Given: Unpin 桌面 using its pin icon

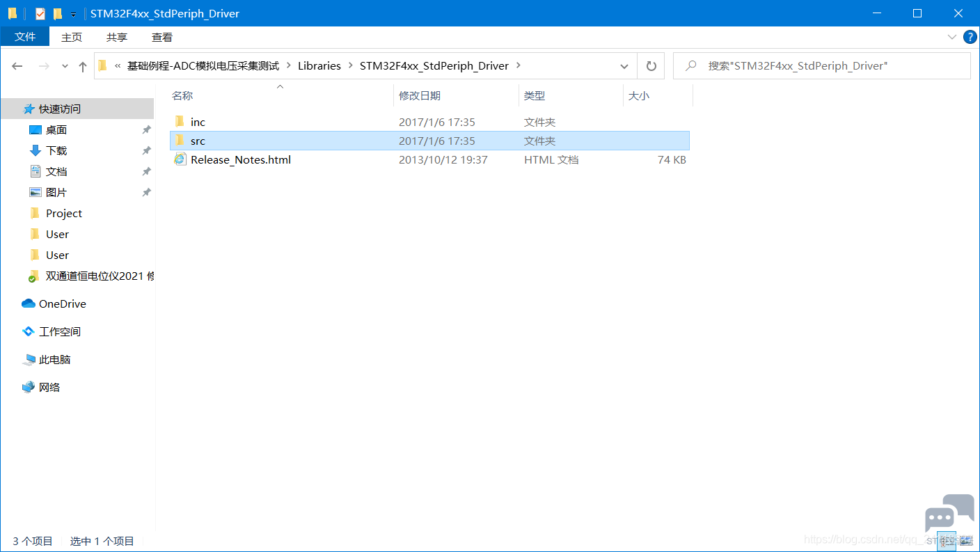Looking at the screenshot, I should tap(146, 130).
